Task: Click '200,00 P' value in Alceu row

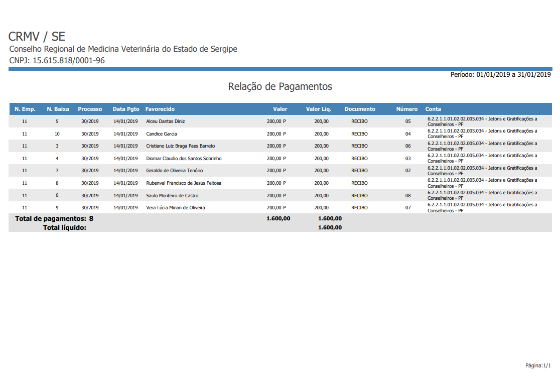Action: pos(276,121)
